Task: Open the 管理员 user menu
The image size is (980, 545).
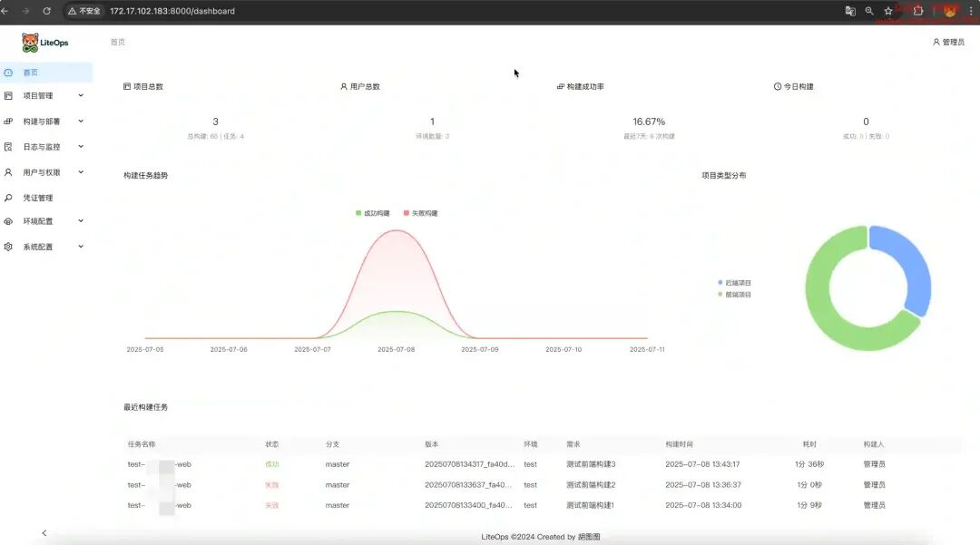Action: click(x=948, y=42)
